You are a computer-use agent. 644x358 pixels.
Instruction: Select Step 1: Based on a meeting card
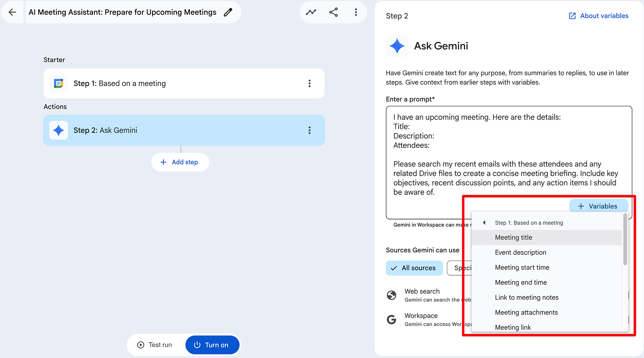pos(184,83)
